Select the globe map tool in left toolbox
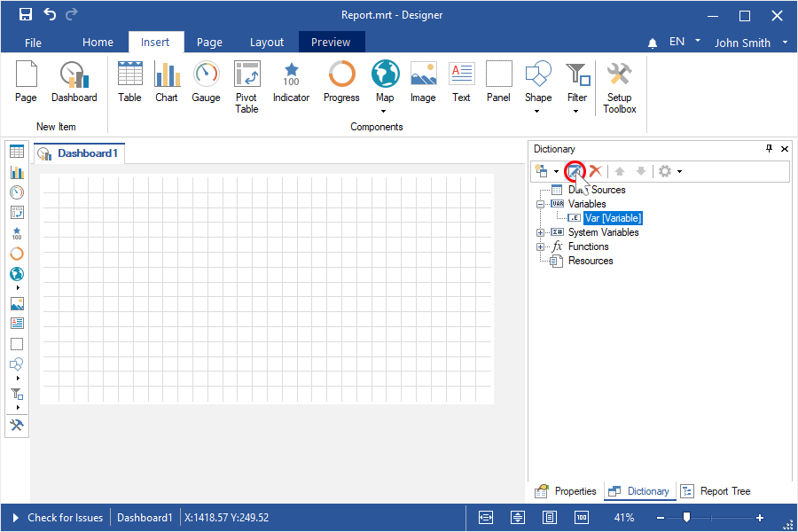The image size is (798, 532). tap(17, 274)
